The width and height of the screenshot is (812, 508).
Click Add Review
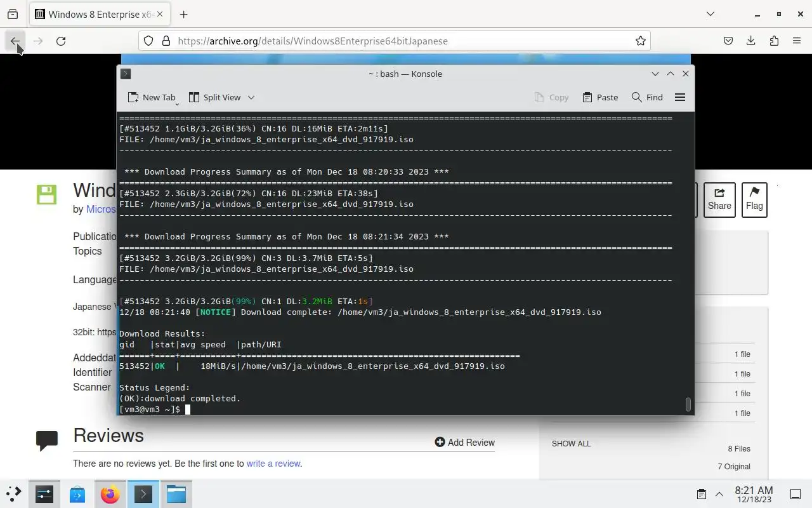tap(465, 442)
